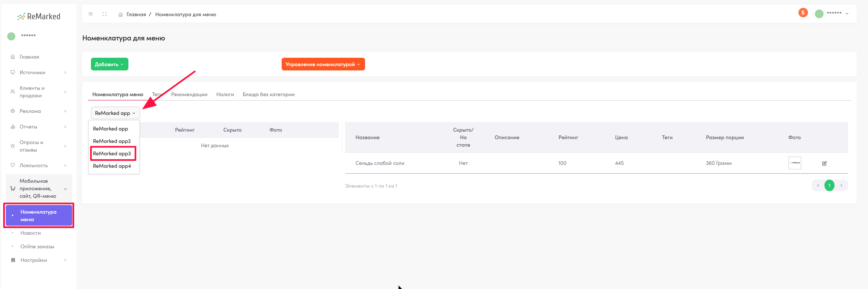Expand the Реклама submenu chevron
Viewport: 868px width, 289px height.
click(66, 111)
